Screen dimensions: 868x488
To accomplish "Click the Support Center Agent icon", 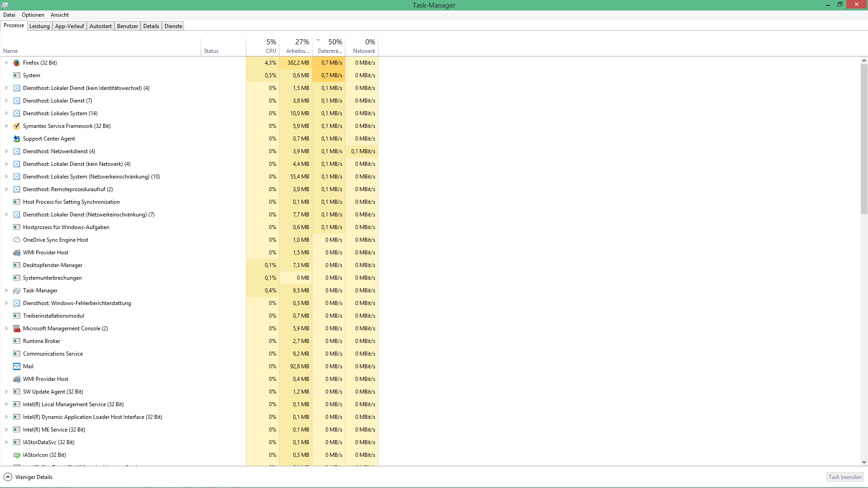I will [x=17, y=139].
